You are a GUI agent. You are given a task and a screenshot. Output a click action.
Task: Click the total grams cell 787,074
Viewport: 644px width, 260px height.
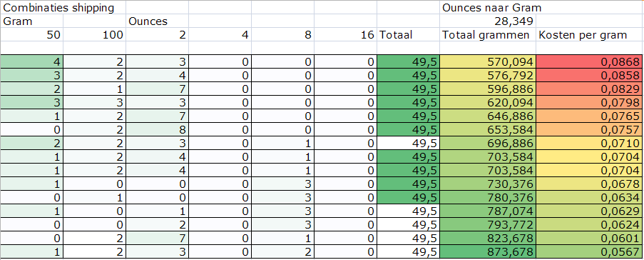point(488,211)
